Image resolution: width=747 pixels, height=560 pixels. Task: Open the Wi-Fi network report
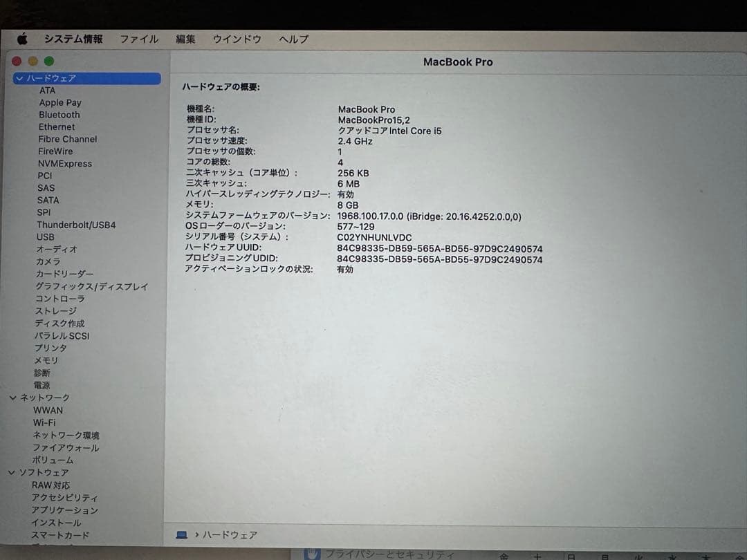(44, 422)
